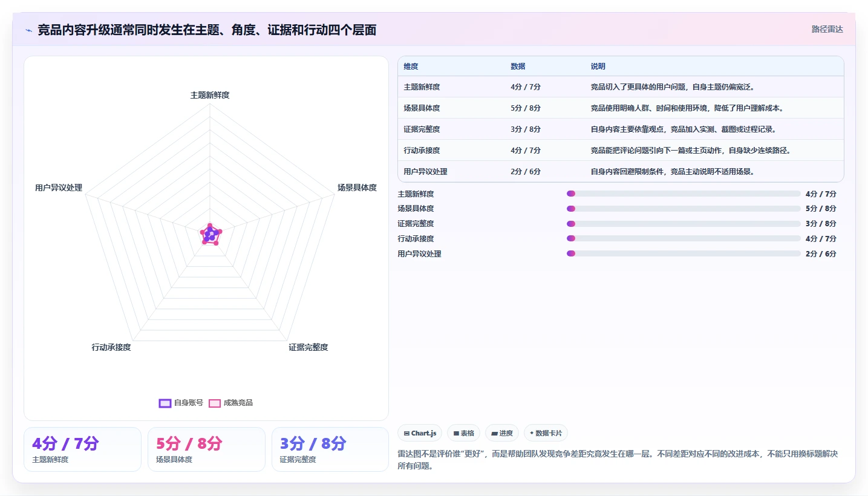Toggle the 成熟竞品 legend swatch
Screen dimensions: 868x496
[x=215, y=403]
